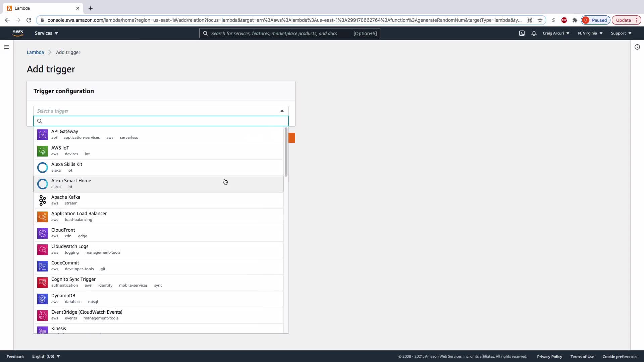
Task: Click the API Gateway service icon
Action: [x=42, y=135]
